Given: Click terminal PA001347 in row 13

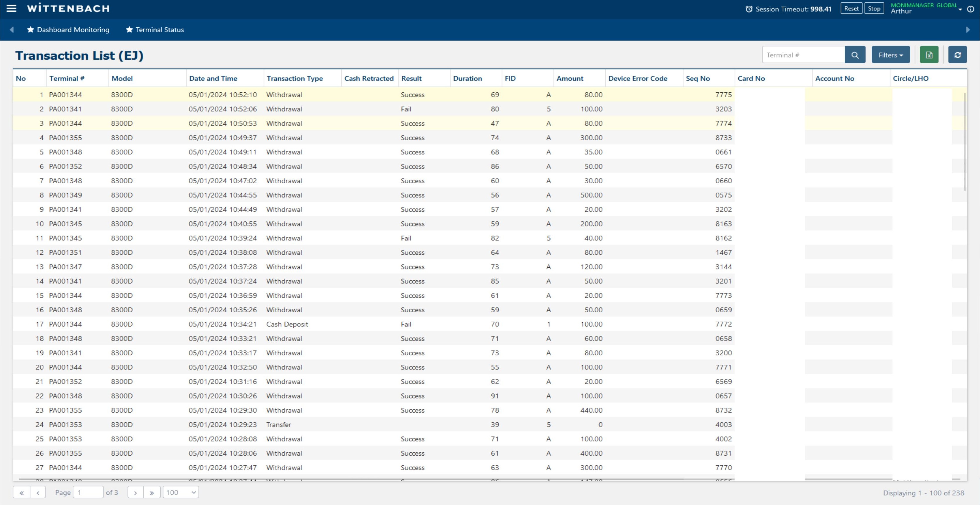Looking at the screenshot, I should tap(65, 267).
